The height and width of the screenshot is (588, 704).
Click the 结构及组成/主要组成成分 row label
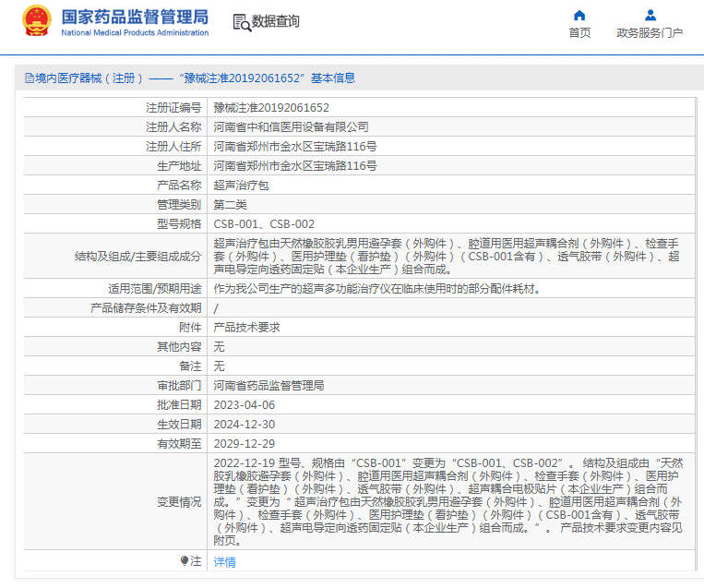[137, 256]
